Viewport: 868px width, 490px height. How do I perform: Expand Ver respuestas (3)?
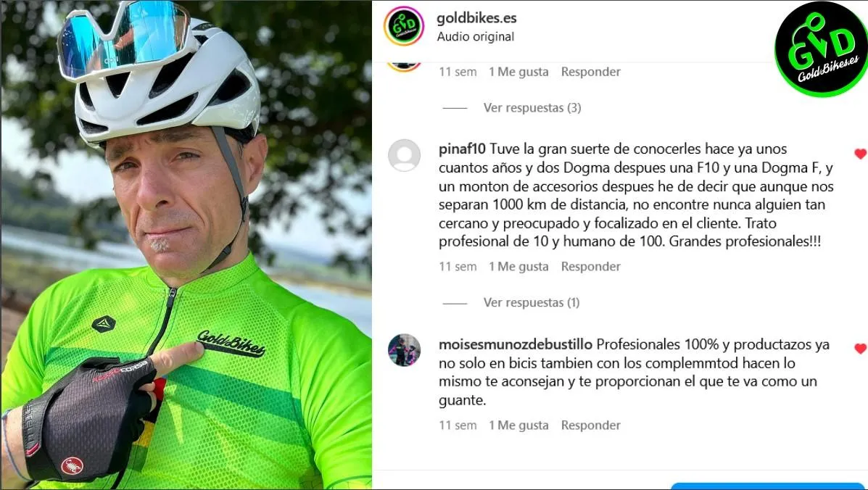pyautogui.click(x=532, y=108)
